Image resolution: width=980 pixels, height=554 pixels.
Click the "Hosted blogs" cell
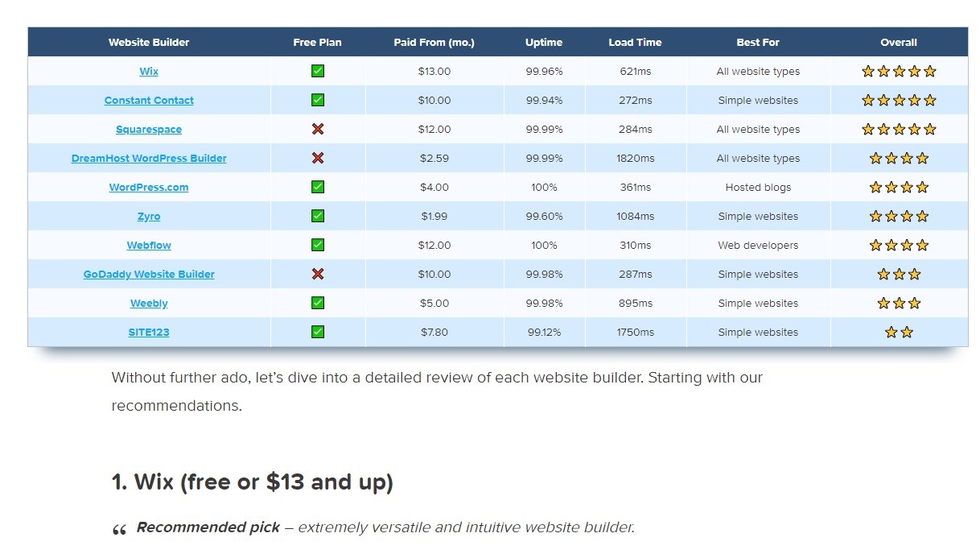click(758, 188)
